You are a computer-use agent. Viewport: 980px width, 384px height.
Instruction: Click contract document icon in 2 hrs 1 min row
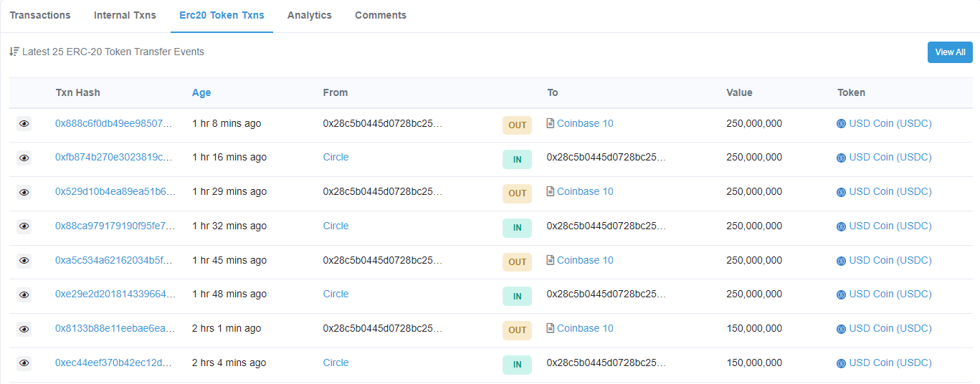click(x=551, y=328)
